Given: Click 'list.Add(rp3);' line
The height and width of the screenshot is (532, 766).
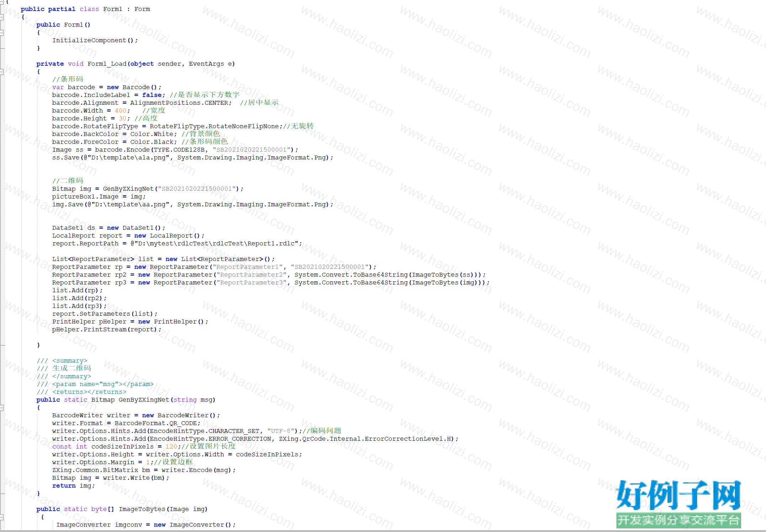Looking at the screenshot, I should pyautogui.click(x=79, y=306).
